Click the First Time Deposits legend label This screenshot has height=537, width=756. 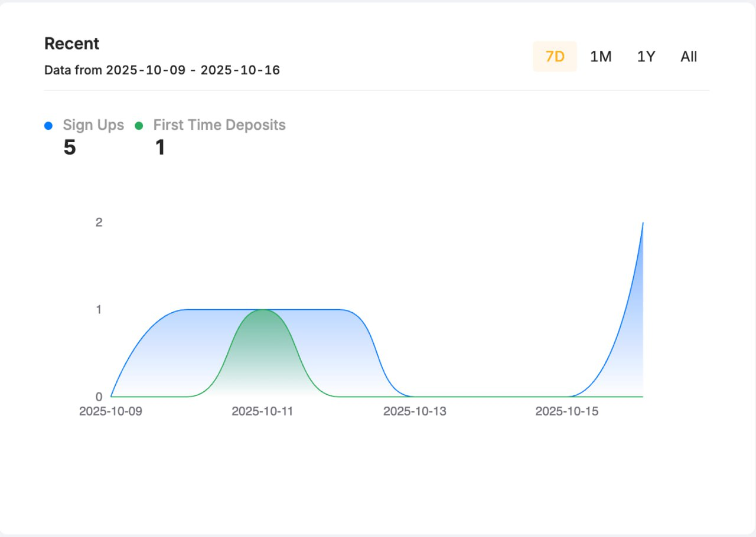point(219,125)
